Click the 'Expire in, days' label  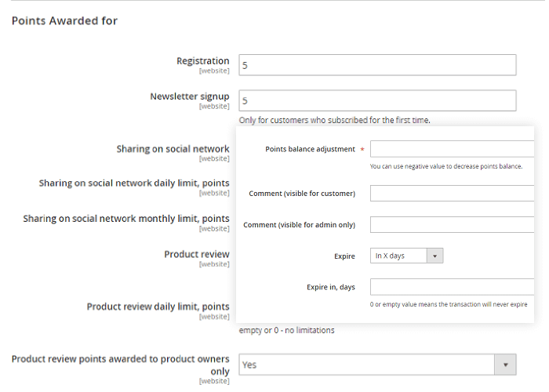click(x=330, y=287)
